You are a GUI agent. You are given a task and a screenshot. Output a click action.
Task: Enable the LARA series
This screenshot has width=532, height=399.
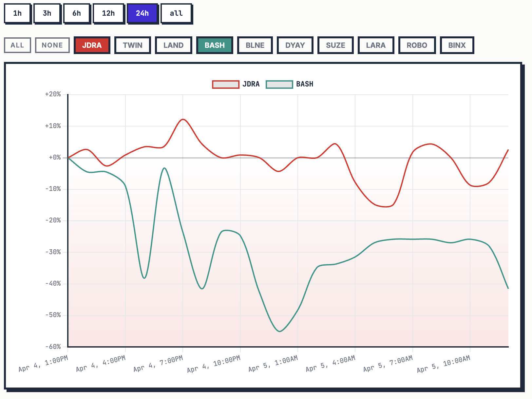376,45
